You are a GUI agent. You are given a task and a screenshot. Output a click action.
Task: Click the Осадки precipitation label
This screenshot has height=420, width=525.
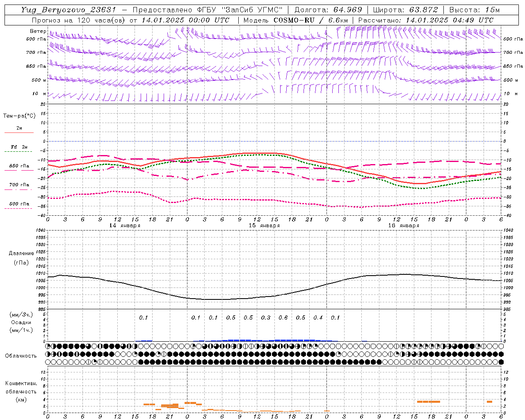[x=21, y=322]
